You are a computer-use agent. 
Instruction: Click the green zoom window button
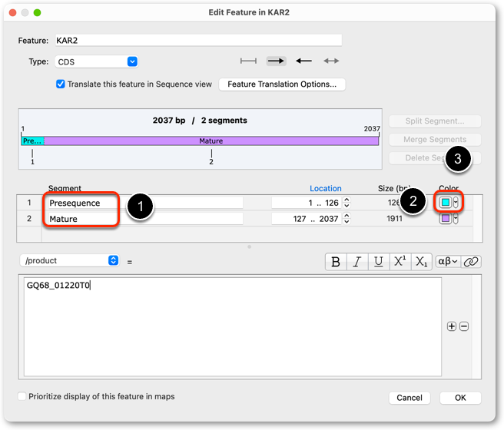pos(38,12)
